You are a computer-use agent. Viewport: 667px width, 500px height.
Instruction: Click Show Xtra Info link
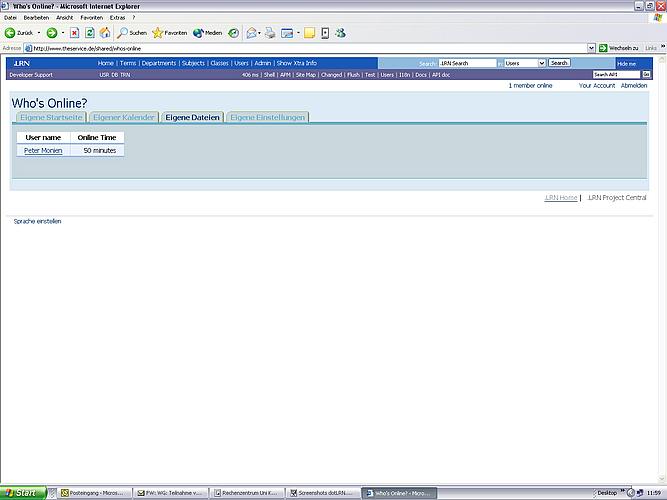[296, 63]
